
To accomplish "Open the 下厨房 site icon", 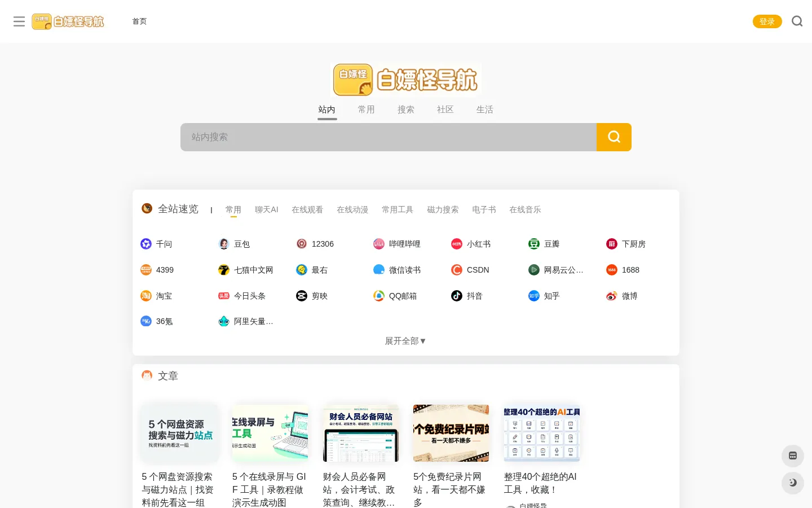I will tap(612, 244).
